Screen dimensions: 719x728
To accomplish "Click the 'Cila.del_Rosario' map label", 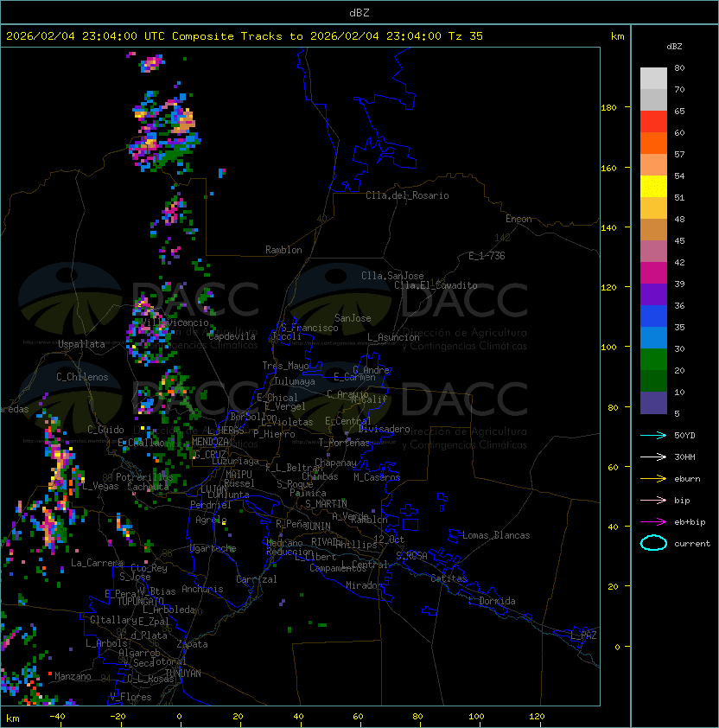I will click(407, 195).
